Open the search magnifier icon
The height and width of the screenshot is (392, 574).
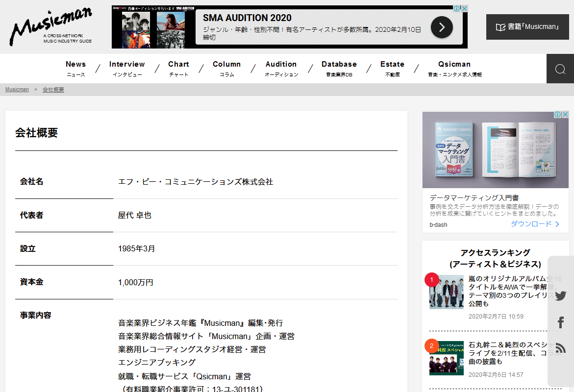tap(560, 69)
